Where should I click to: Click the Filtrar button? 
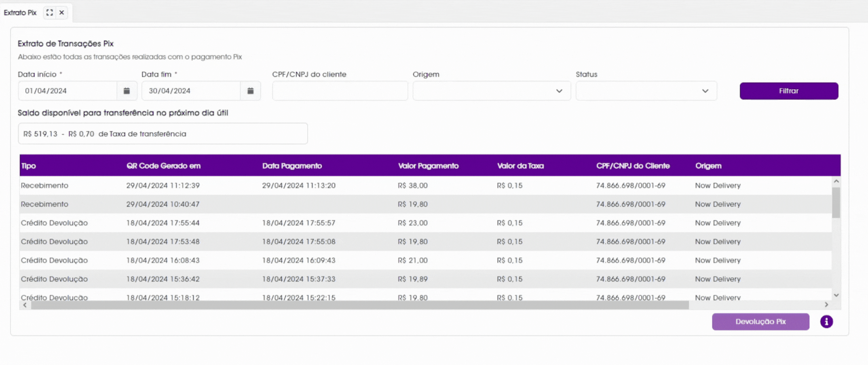tap(789, 91)
